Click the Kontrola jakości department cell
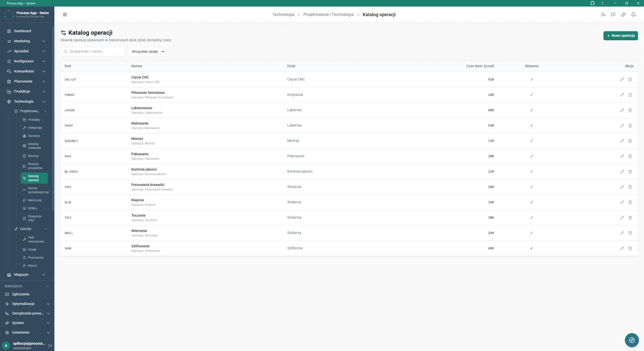Screen dimensions: 644x351 (300, 171)
